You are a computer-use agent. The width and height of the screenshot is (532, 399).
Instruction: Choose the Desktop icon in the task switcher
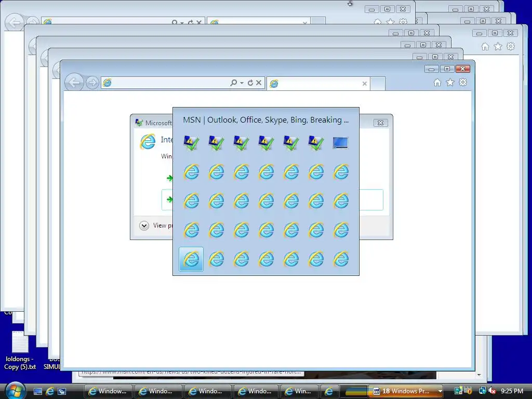pyautogui.click(x=341, y=143)
